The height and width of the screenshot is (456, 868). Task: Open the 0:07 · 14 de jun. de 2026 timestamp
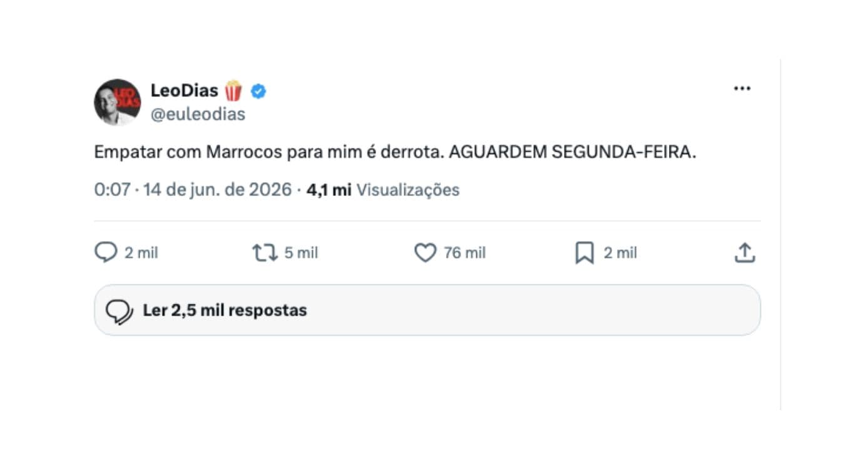193,190
